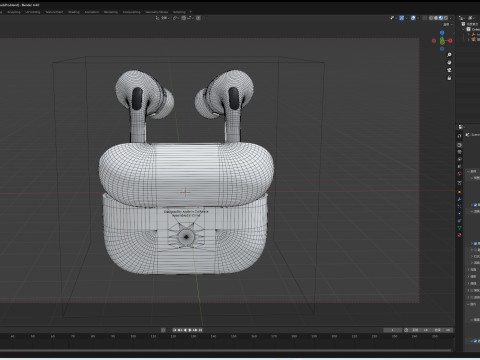Snap view to blue Z axis

pyautogui.click(x=442, y=32)
